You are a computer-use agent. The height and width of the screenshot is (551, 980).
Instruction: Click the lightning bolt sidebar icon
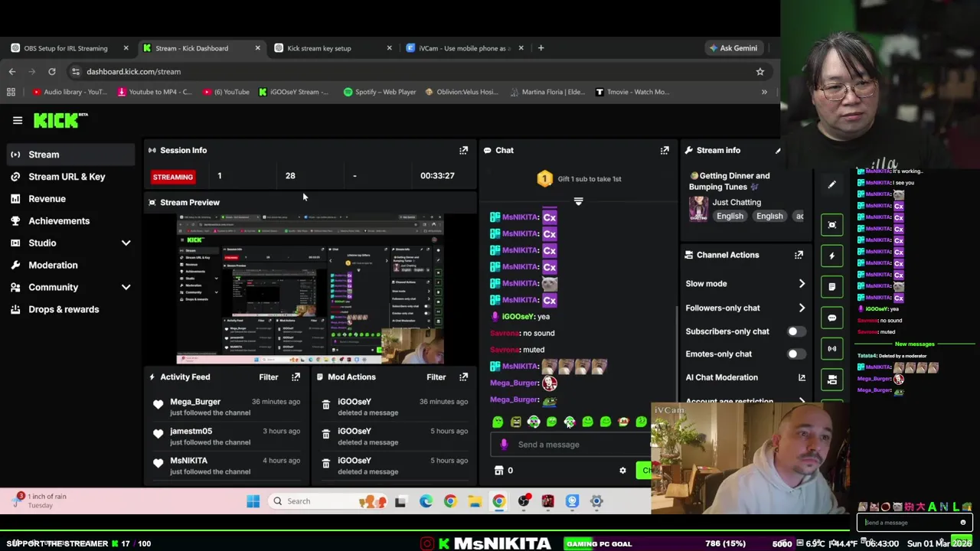point(832,256)
